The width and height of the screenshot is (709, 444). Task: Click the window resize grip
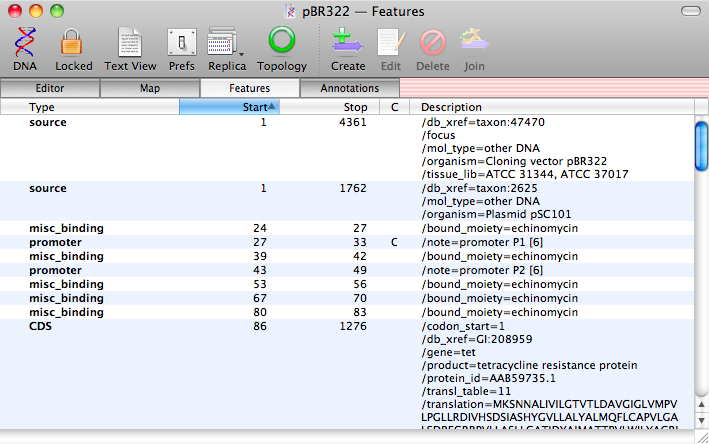tap(702, 437)
